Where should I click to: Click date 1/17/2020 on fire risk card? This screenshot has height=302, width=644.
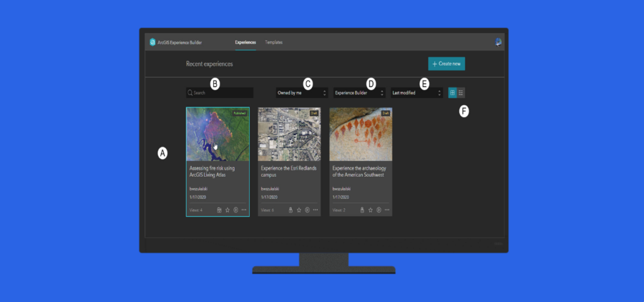[x=197, y=197]
